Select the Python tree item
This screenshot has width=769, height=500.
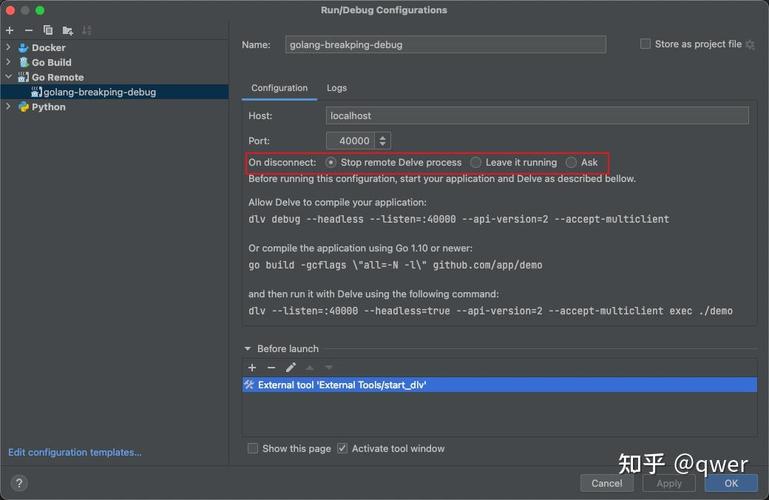pos(49,107)
